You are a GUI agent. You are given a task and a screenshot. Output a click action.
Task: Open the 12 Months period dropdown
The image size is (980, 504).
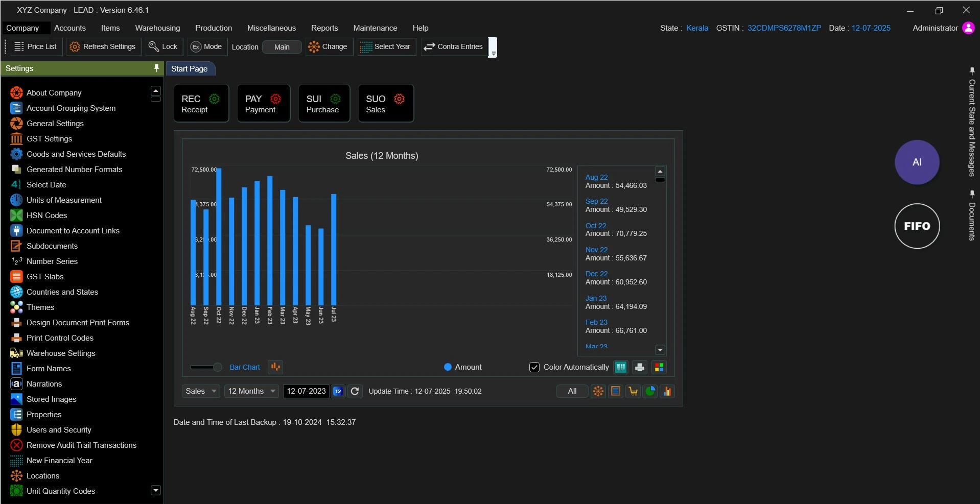pos(251,391)
